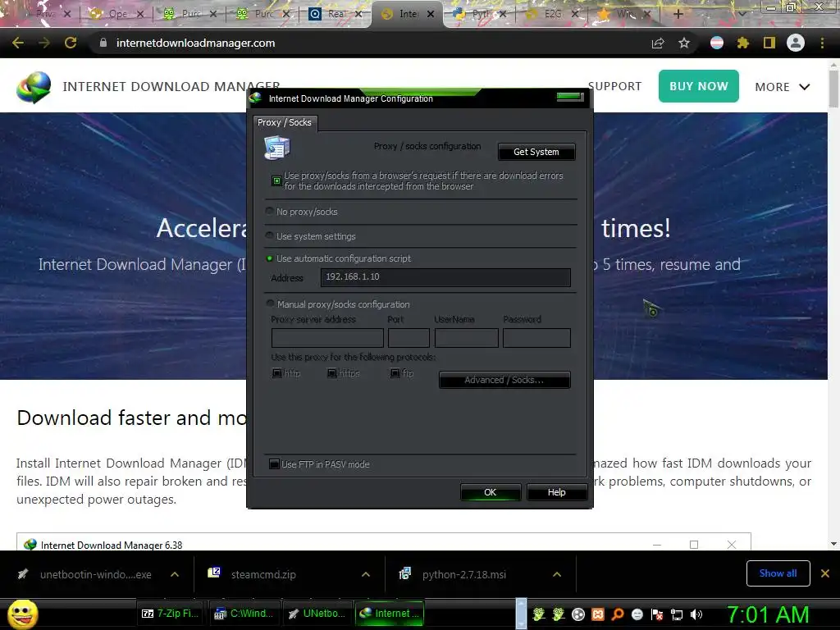Click the speaker volume tray icon
Screen dimensions: 840x630
point(696,614)
